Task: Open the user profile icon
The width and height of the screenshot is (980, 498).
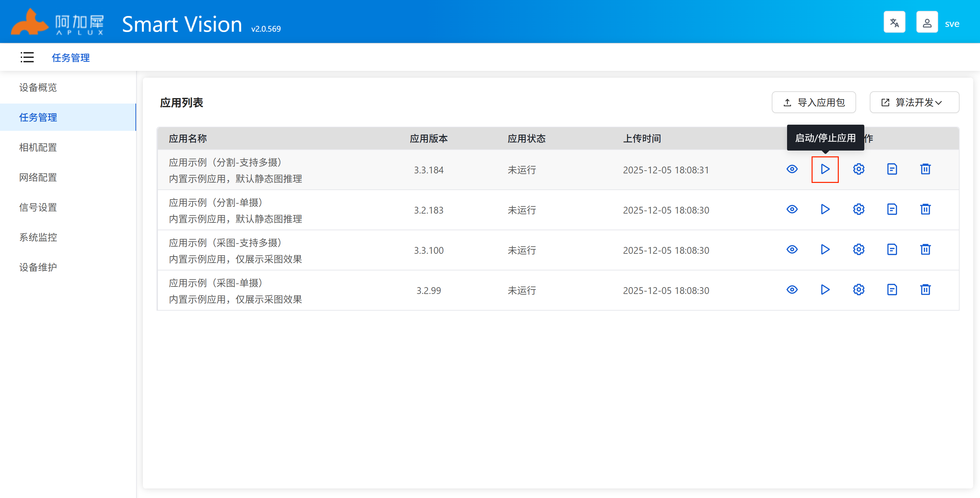Action: pyautogui.click(x=927, y=22)
